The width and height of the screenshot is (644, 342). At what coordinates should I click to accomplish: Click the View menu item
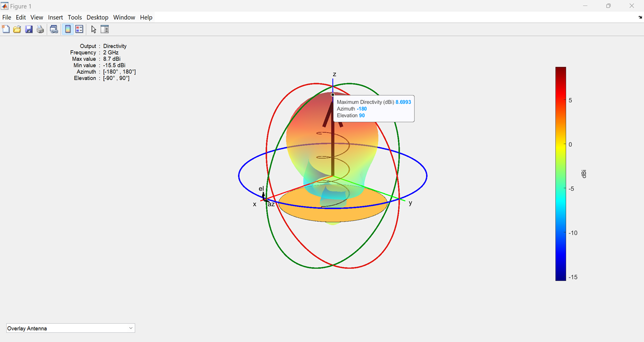coord(36,17)
